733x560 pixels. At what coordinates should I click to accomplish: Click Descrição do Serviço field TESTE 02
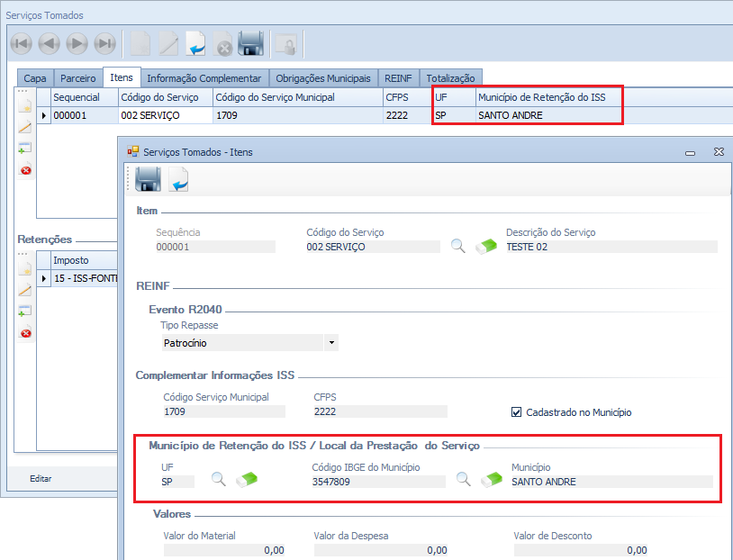pyautogui.click(x=611, y=247)
